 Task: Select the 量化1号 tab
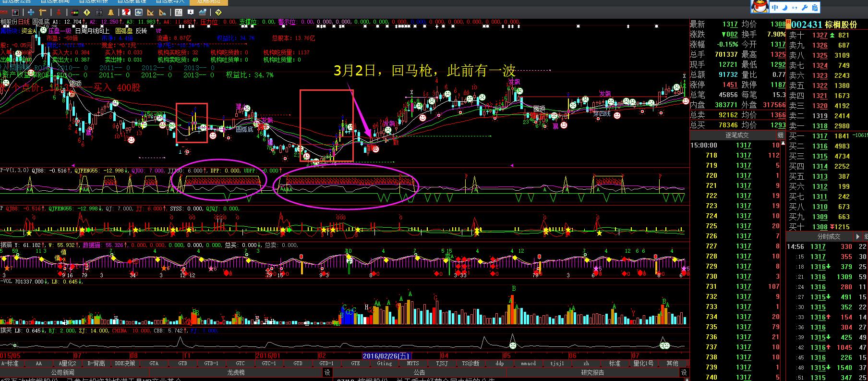(643, 364)
